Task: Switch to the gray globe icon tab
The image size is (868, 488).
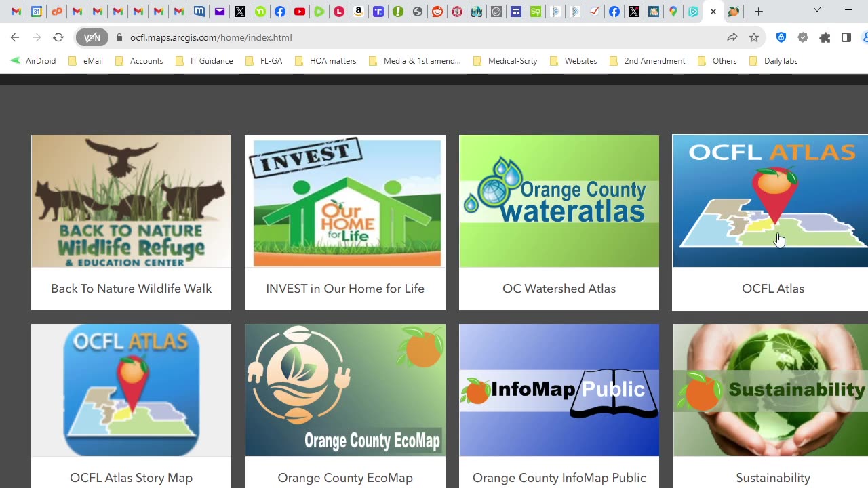Action: [x=418, y=12]
